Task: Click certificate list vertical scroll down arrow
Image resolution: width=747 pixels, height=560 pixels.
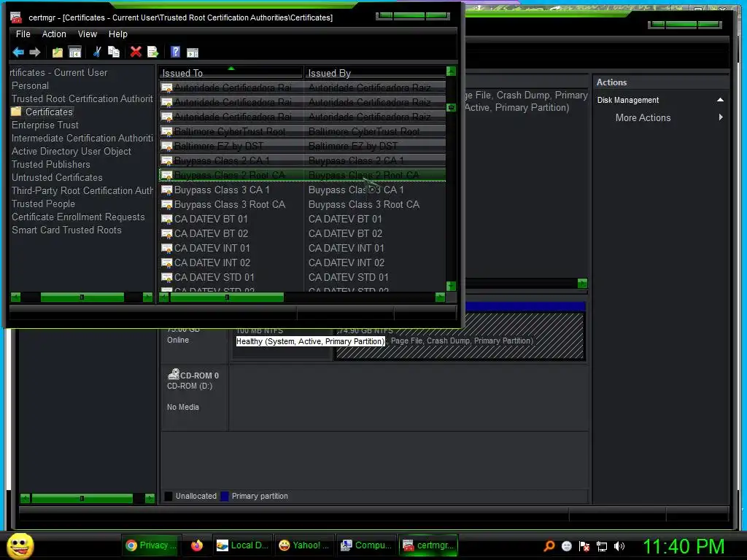Action: click(x=451, y=286)
